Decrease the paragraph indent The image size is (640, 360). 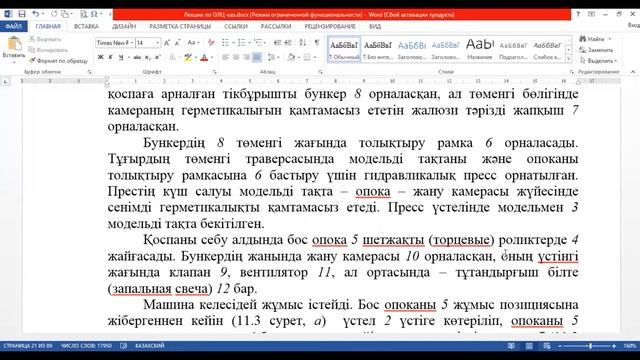278,42
